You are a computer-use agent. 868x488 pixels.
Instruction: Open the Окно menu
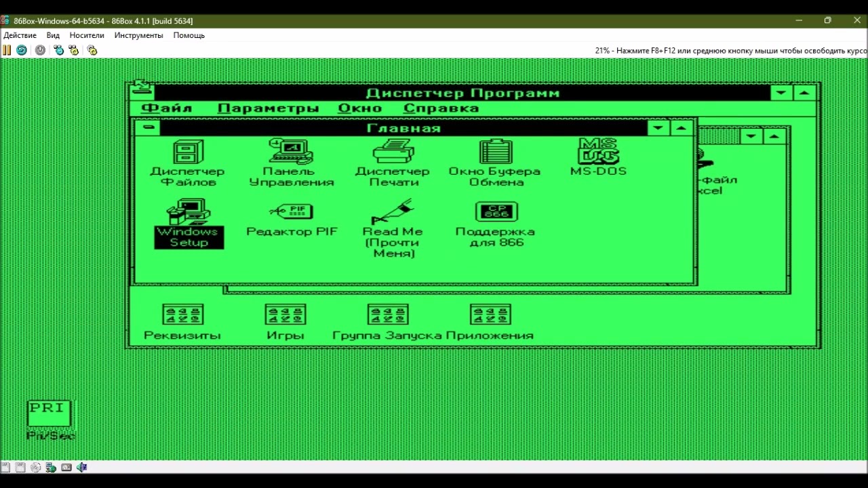360,108
